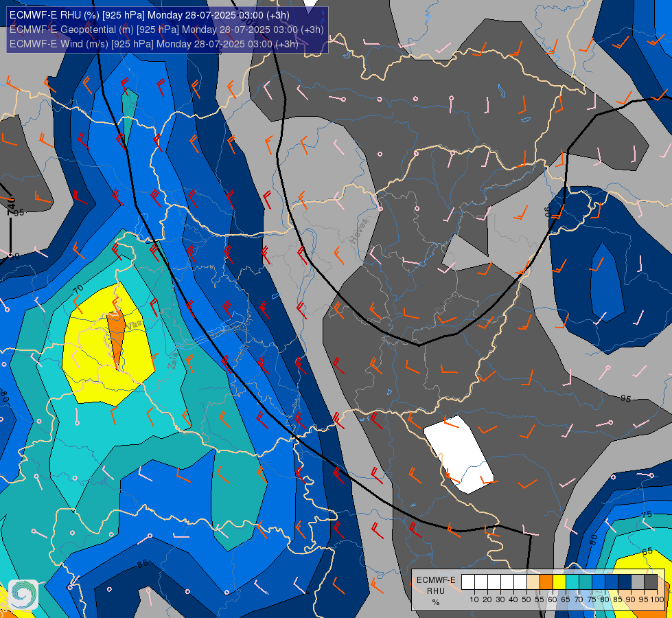Screen dimensions: 672x618
Task: Click the 85 contour label on the map
Action: (x=143, y=564)
